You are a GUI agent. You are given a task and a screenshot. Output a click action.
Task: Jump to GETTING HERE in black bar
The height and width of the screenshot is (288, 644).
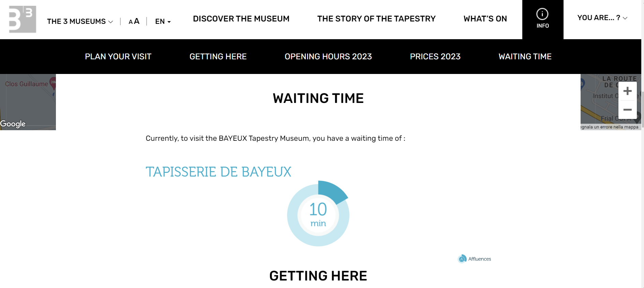click(218, 57)
